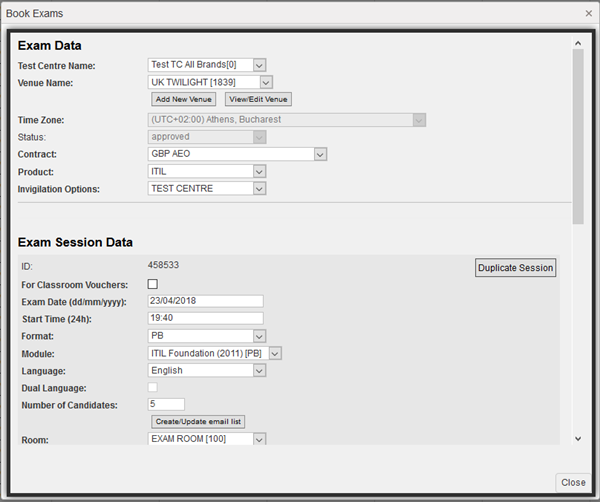Open the Invigilation Options dropdown
This screenshot has height=502, width=600.
coord(207,189)
